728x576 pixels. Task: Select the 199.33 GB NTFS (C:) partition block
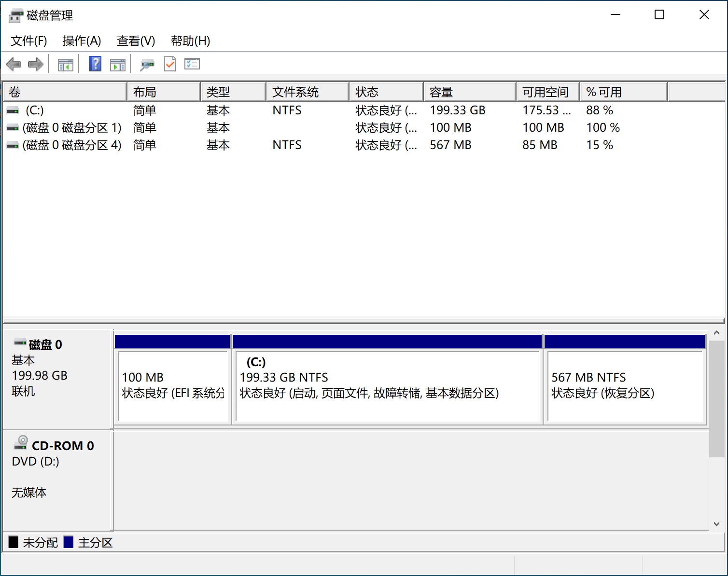386,386
